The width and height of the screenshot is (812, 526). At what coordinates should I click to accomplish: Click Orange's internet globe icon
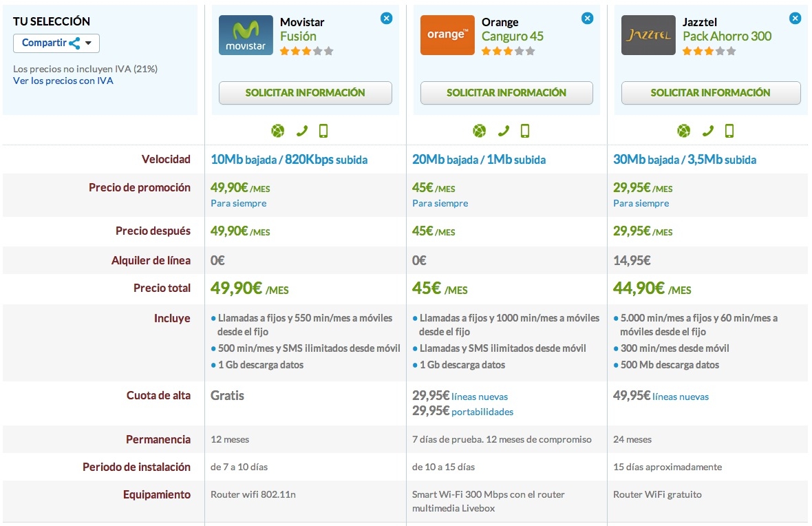point(480,131)
